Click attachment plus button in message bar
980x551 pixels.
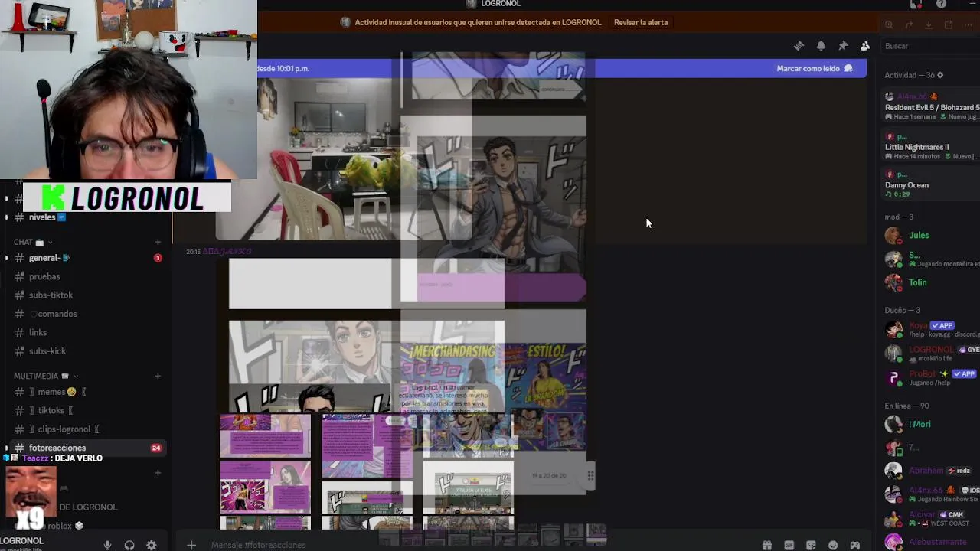[x=191, y=545]
